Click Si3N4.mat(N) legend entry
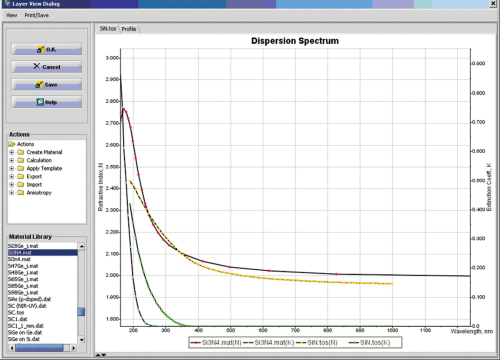 [216, 342]
